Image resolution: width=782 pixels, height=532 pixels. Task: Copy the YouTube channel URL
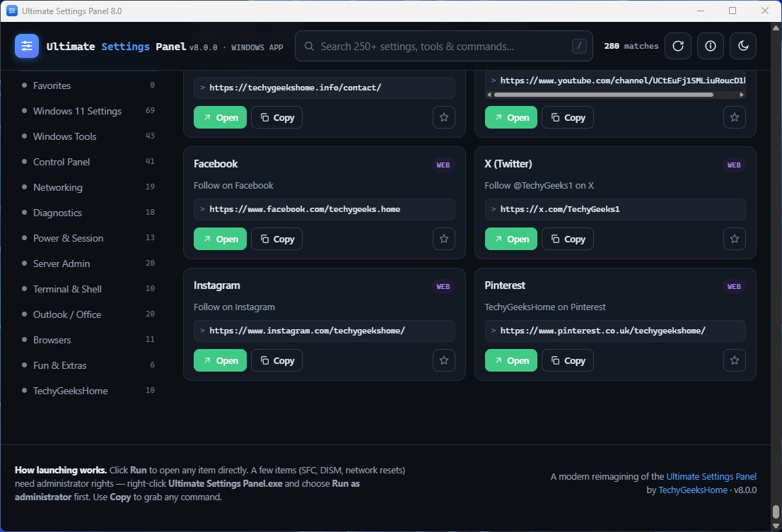(568, 117)
